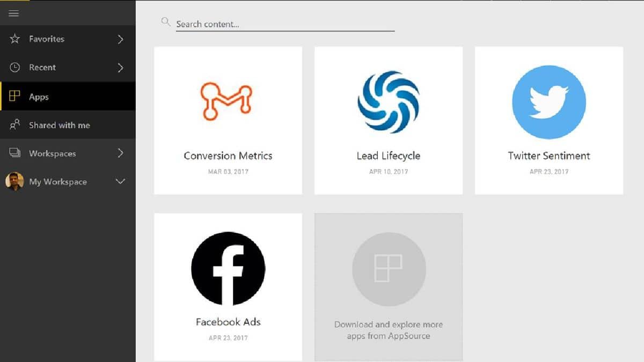Open the Twitter bird logo

549,102
